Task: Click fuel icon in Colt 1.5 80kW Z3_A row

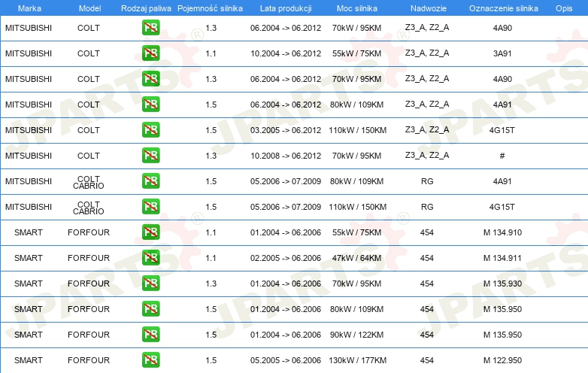Action: [x=150, y=105]
